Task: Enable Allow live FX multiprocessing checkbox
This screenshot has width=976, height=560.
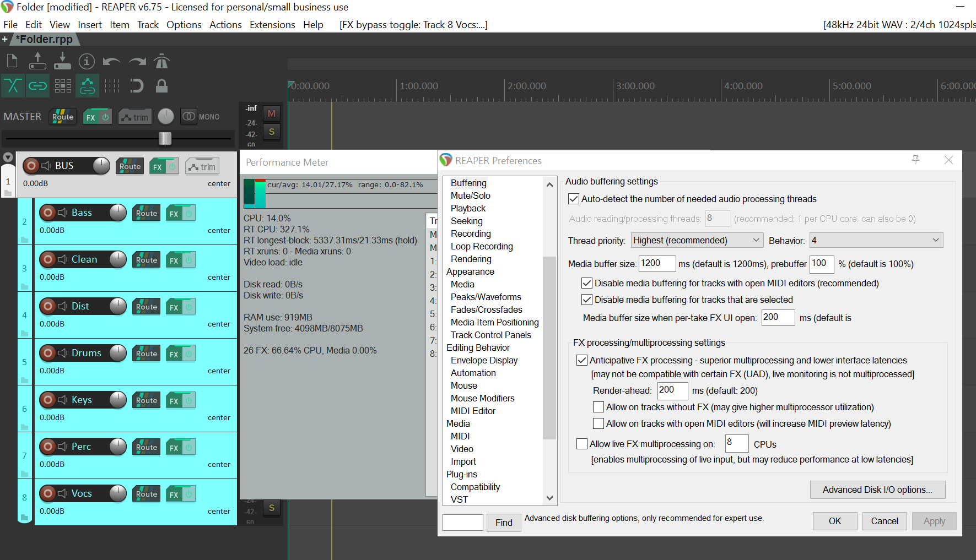Action: point(581,444)
